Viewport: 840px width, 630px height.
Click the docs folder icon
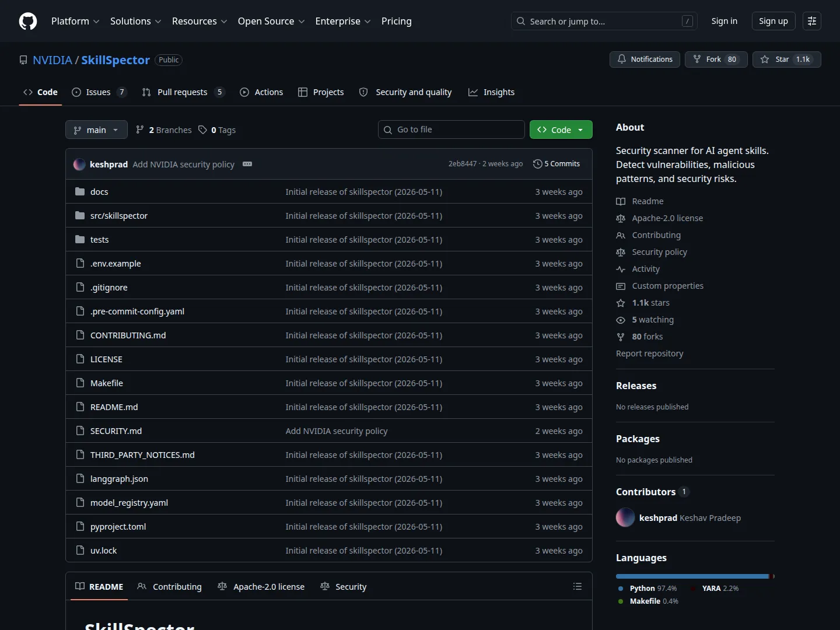pyautogui.click(x=80, y=191)
